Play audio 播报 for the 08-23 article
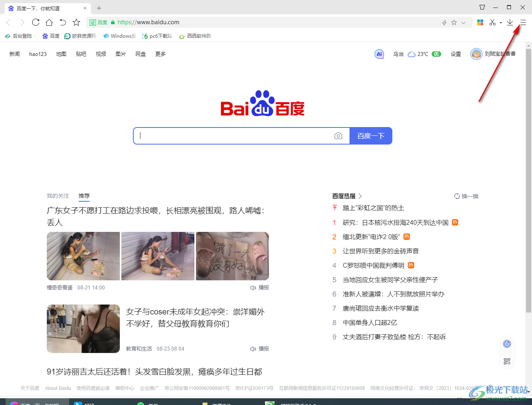Image resolution: width=532 pixels, height=405 pixels. pos(259,349)
